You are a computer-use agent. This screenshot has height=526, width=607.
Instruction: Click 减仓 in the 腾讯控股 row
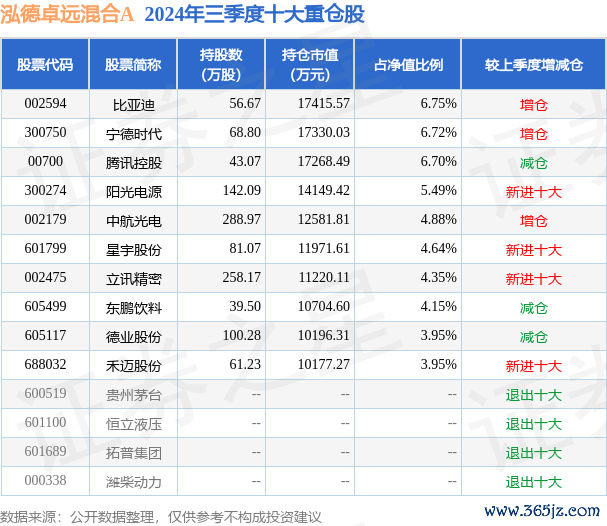(x=533, y=163)
